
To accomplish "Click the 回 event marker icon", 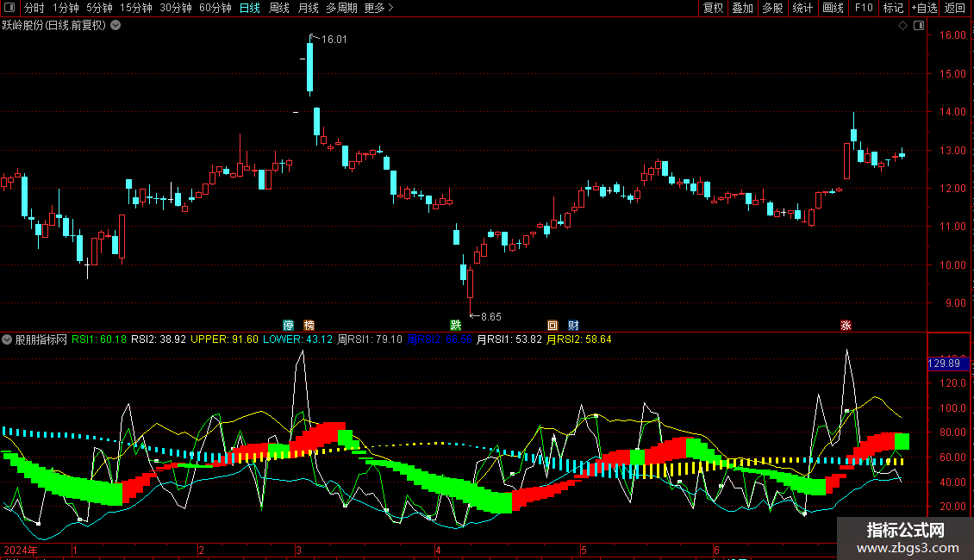I will pyautogui.click(x=553, y=326).
